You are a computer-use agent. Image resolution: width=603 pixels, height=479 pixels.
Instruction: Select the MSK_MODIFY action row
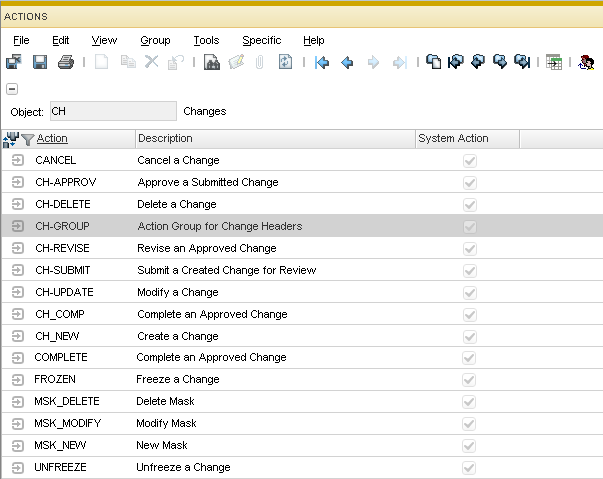pyautogui.click(x=67, y=424)
